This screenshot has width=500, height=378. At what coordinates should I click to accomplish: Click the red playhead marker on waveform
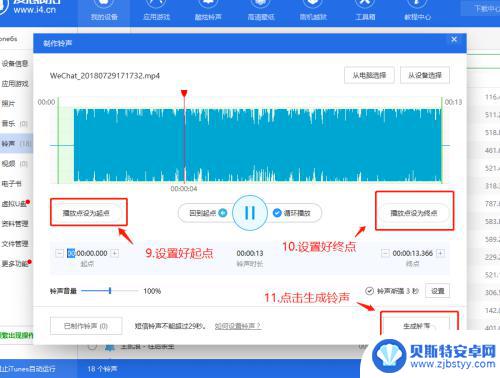[x=184, y=93]
